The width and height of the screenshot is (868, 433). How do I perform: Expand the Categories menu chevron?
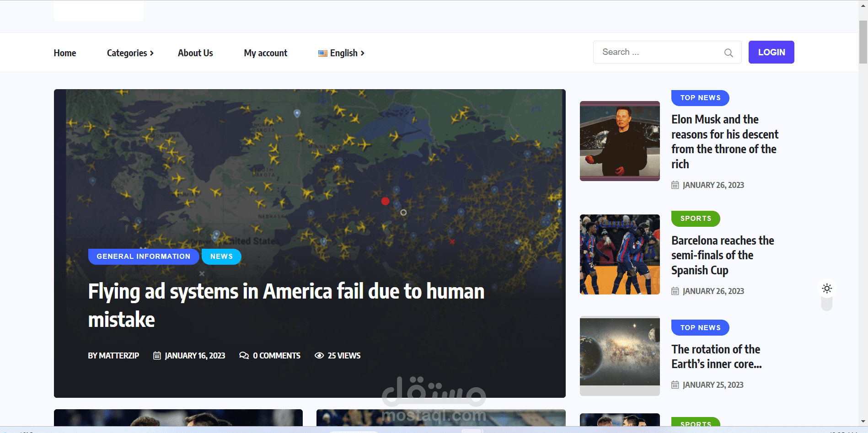[x=152, y=53]
